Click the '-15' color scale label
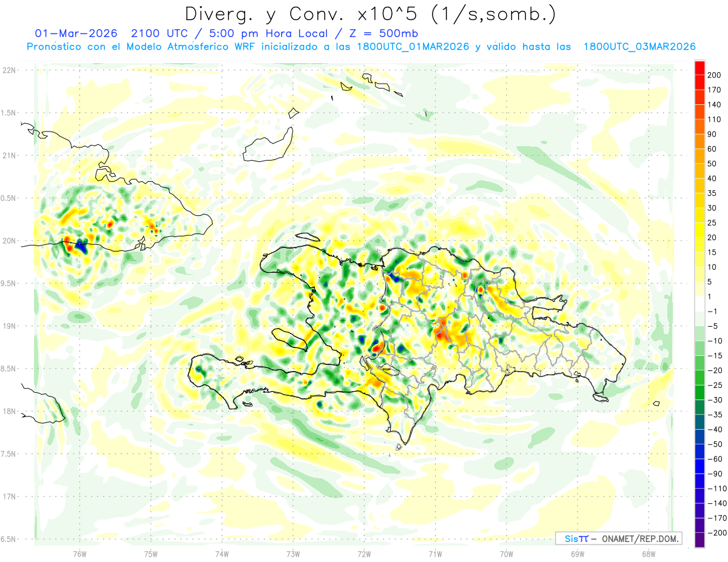728x562 pixels. point(714,355)
